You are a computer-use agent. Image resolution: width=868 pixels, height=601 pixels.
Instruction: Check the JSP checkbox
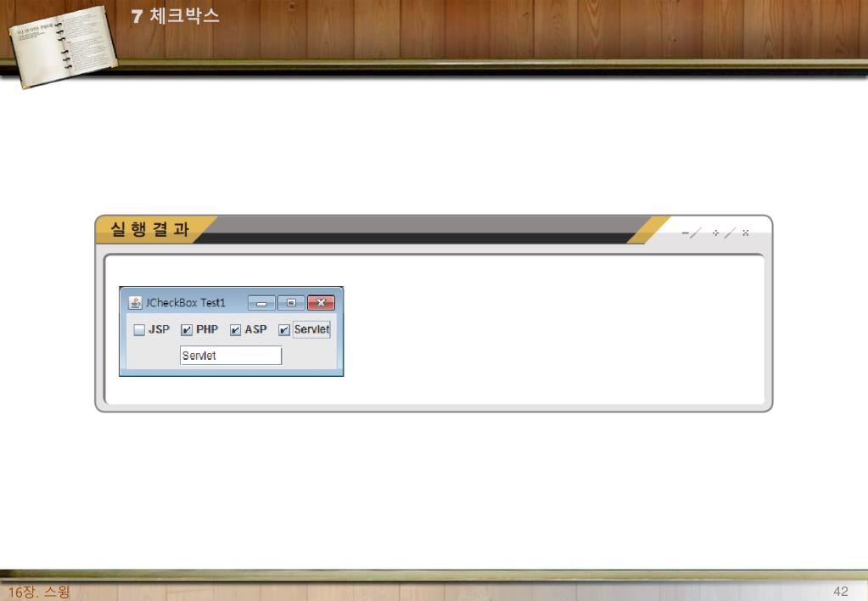(x=139, y=330)
